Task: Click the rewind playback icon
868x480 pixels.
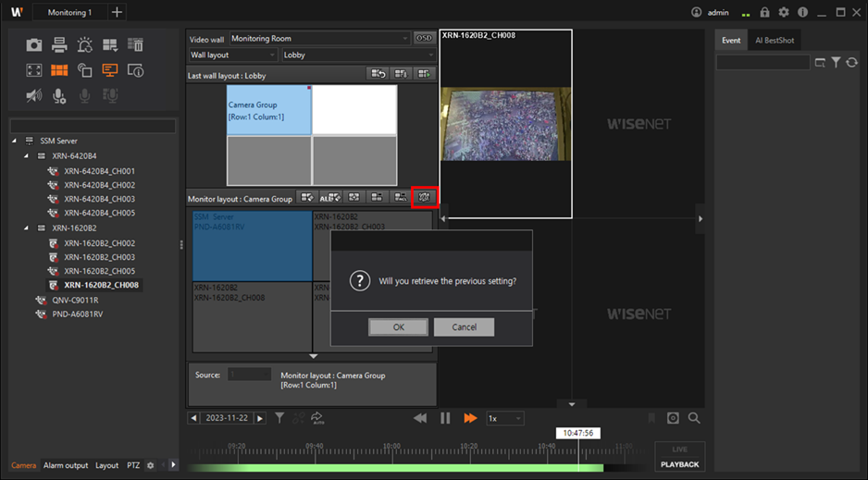Action: (x=420, y=418)
